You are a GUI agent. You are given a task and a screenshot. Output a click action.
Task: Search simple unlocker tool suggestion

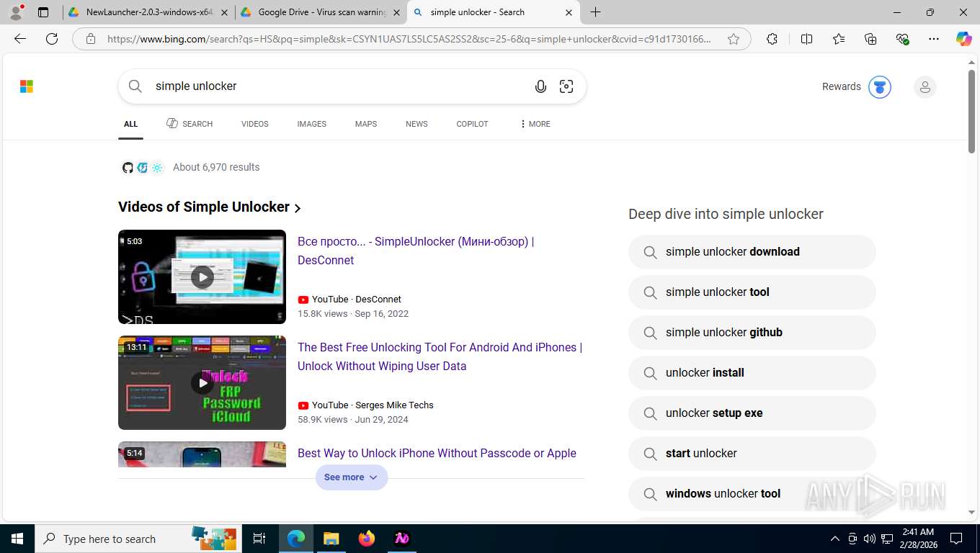click(752, 292)
